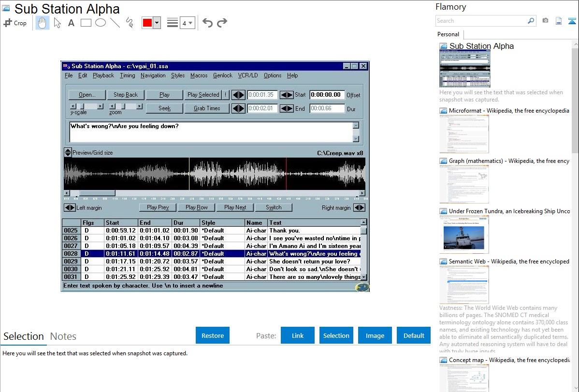Select the Crop tool
Image resolution: width=579 pixels, height=392 pixels.
pyautogui.click(x=15, y=23)
